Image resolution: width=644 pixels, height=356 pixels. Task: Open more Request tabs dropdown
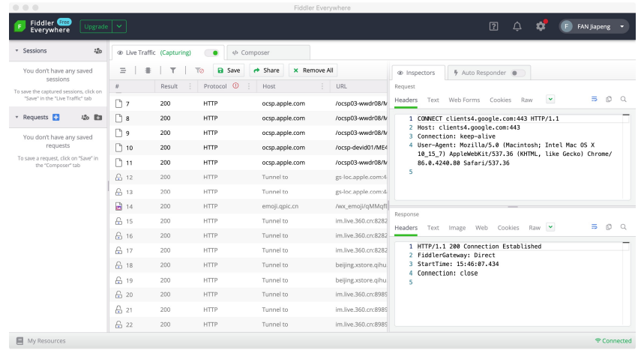(x=550, y=99)
